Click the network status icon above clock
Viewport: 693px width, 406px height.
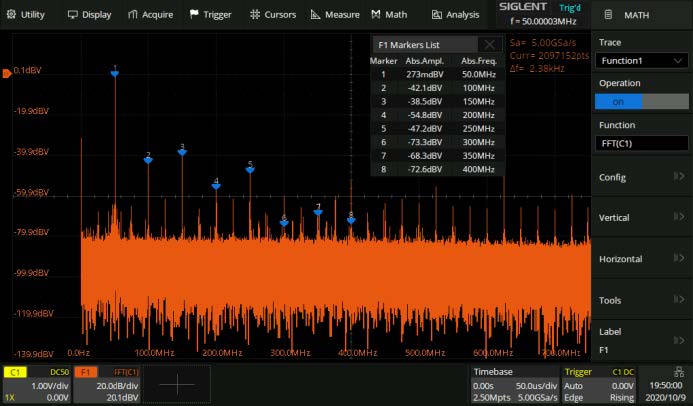point(679,372)
